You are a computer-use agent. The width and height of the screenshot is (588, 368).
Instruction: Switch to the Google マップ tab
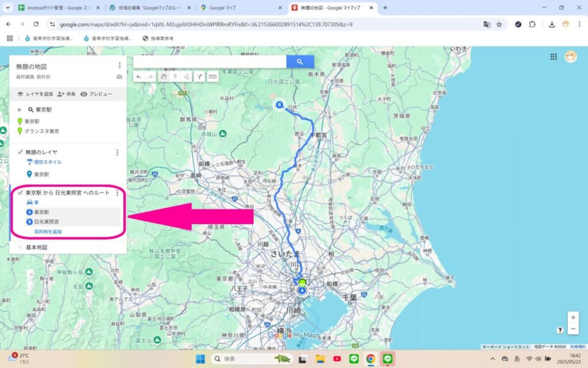pos(241,7)
